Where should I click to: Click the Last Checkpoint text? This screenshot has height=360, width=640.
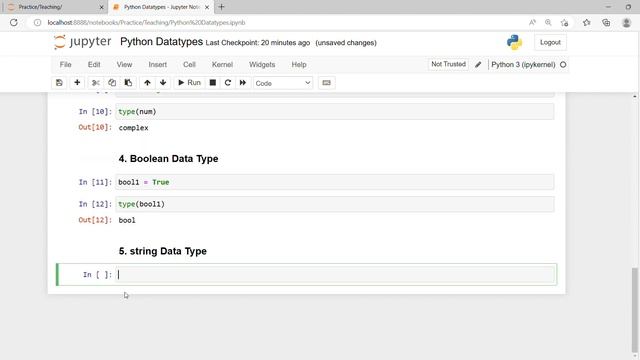pyautogui.click(x=258, y=43)
